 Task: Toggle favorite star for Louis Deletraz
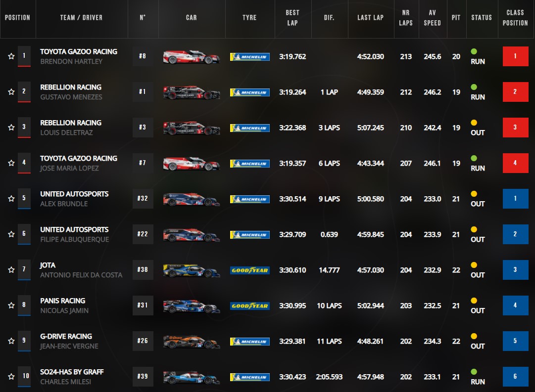[11, 128]
